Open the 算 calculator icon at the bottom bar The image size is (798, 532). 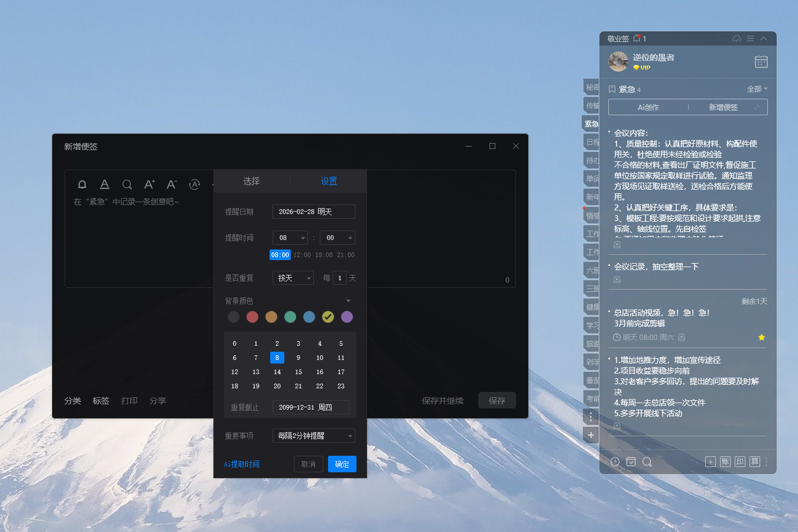coord(755,462)
